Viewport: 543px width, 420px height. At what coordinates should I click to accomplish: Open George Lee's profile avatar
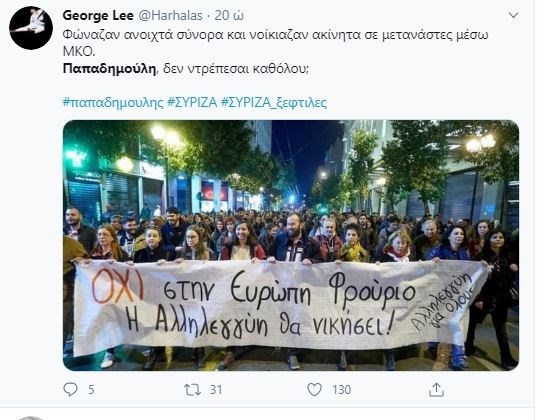(x=31, y=28)
